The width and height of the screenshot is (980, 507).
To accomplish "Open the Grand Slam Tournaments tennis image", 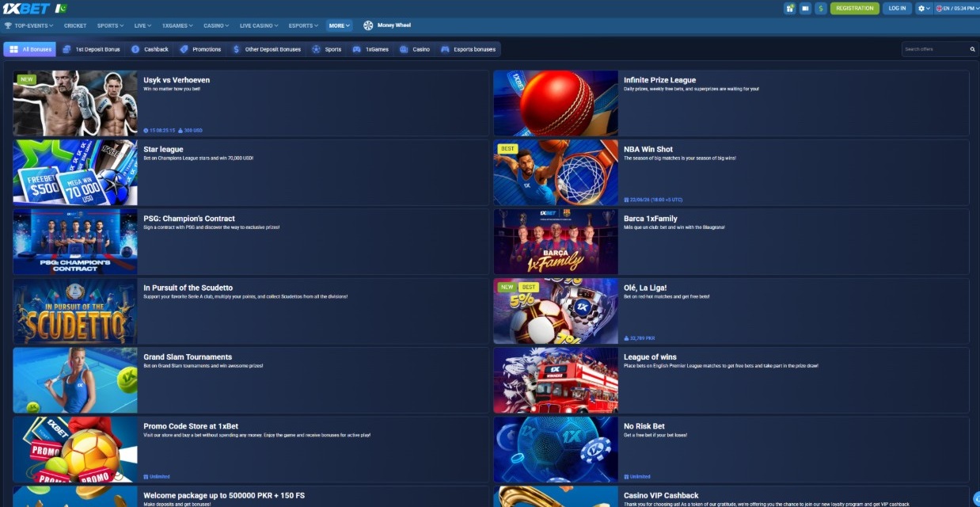I will click(75, 380).
